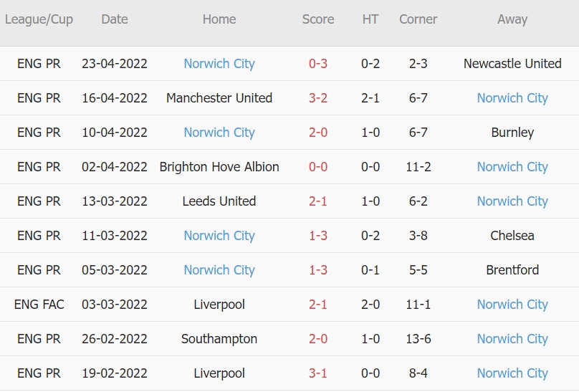Open the Southampton team link
Screen dimensions: 579x392
219,339
